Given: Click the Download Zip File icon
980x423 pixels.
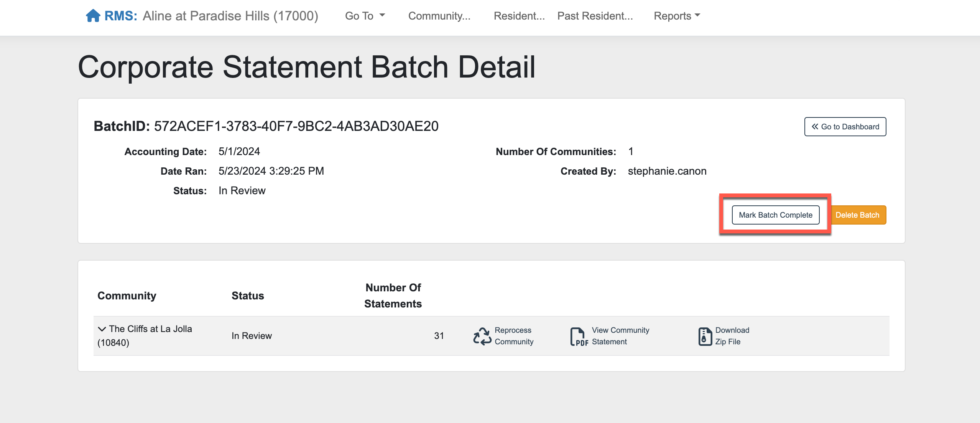Looking at the screenshot, I should click(705, 336).
